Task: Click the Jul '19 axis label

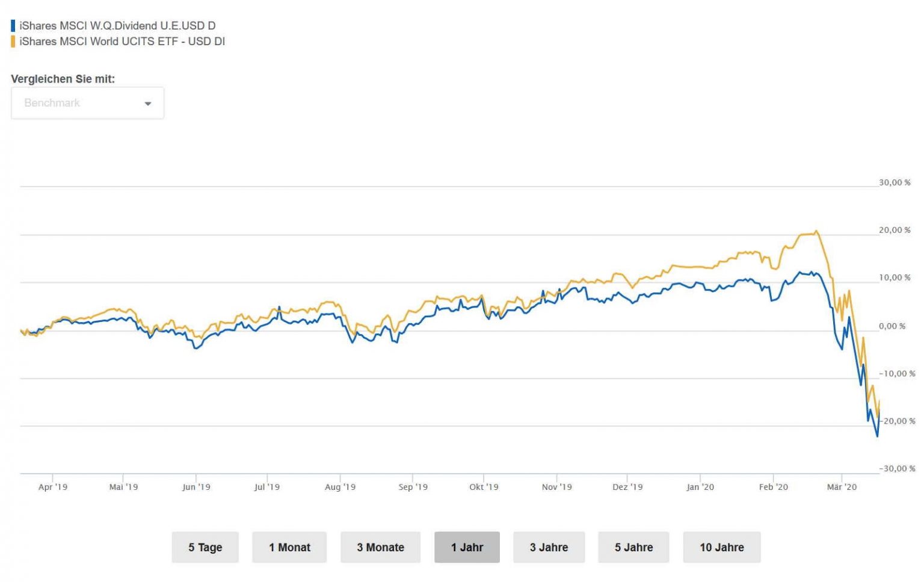Action: coord(267,487)
